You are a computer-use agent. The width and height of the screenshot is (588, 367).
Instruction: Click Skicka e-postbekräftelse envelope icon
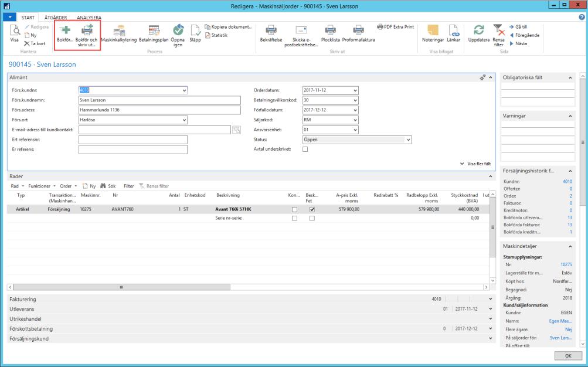(x=301, y=30)
